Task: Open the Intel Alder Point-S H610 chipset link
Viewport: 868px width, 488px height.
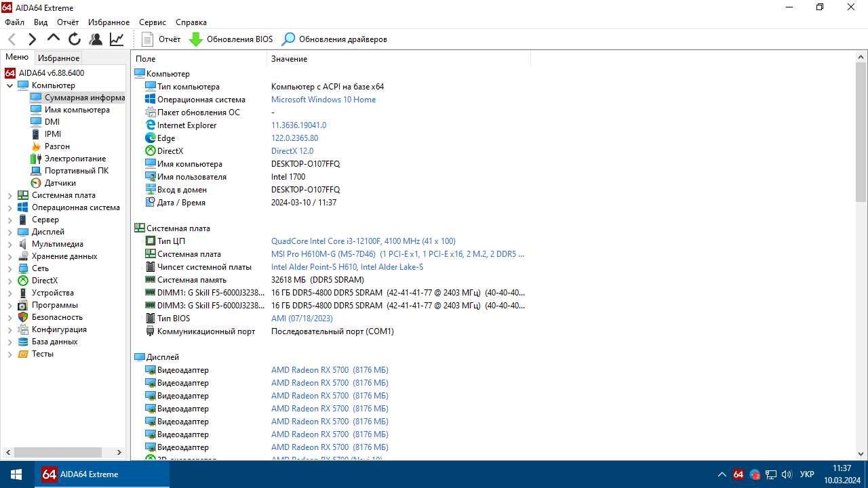Action: click(x=347, y=267)
